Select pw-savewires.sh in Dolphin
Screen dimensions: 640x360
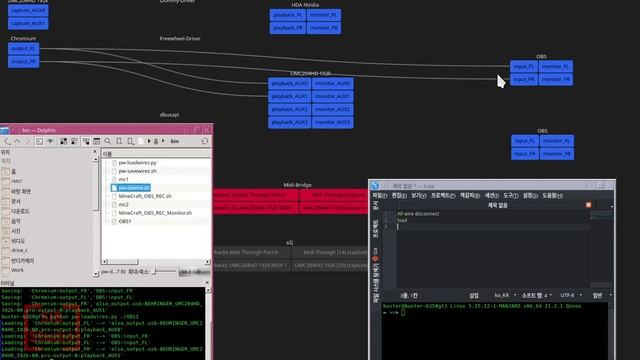click(x=137, y=171)
